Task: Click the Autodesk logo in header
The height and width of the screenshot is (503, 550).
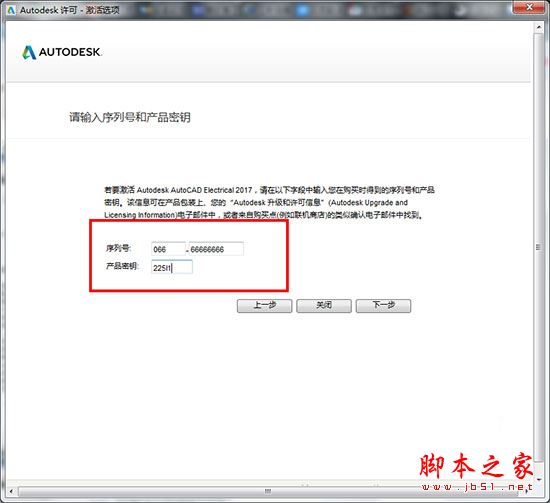Action: coord(62,52)
